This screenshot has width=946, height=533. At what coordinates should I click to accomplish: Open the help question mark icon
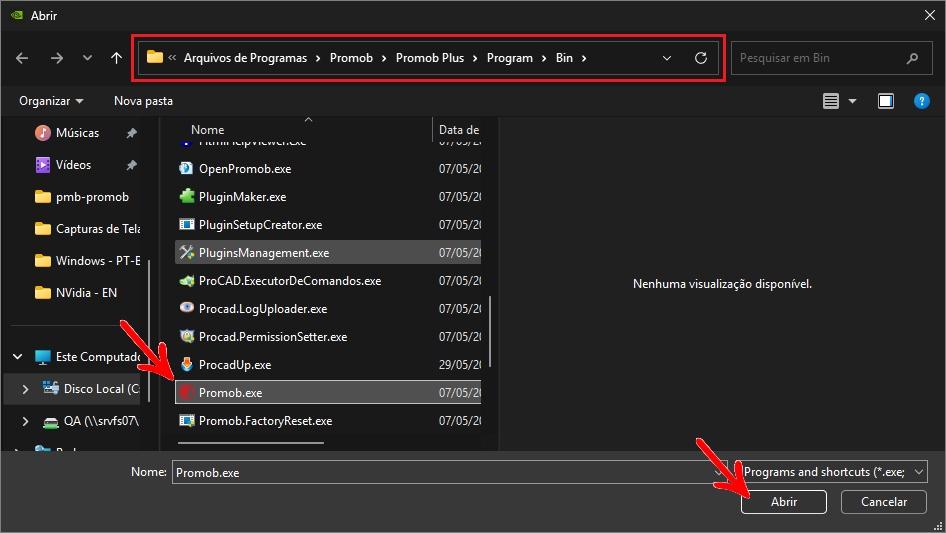click(921, 101)
